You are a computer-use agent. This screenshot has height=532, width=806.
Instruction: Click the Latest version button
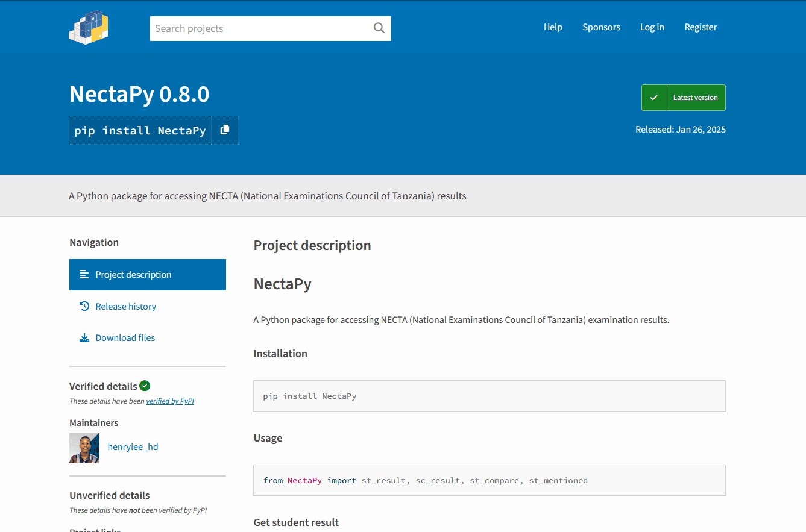point(695,97)
